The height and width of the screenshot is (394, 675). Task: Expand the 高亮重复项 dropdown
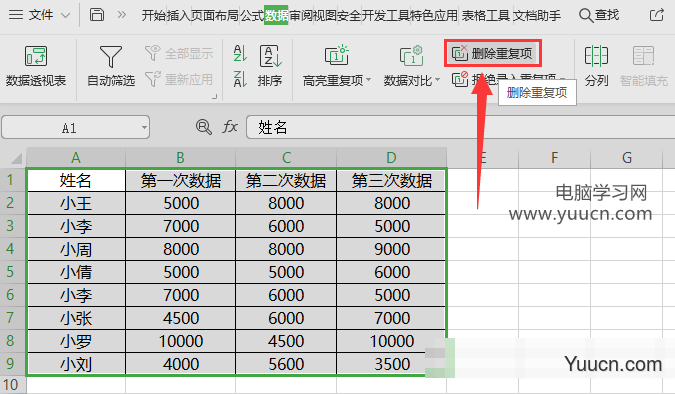tap(368, 80)
